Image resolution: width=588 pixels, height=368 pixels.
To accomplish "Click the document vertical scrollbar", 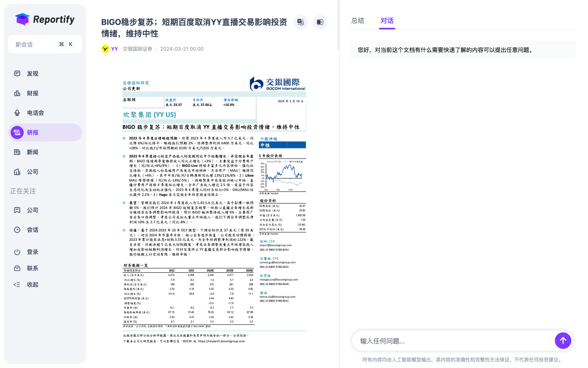I will 339,25.
